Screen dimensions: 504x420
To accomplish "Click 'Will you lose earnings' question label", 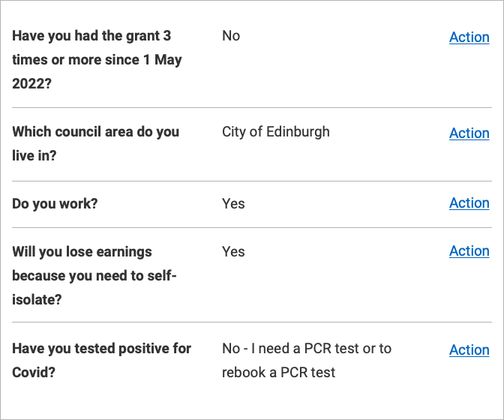I will (x=94, y=276).
